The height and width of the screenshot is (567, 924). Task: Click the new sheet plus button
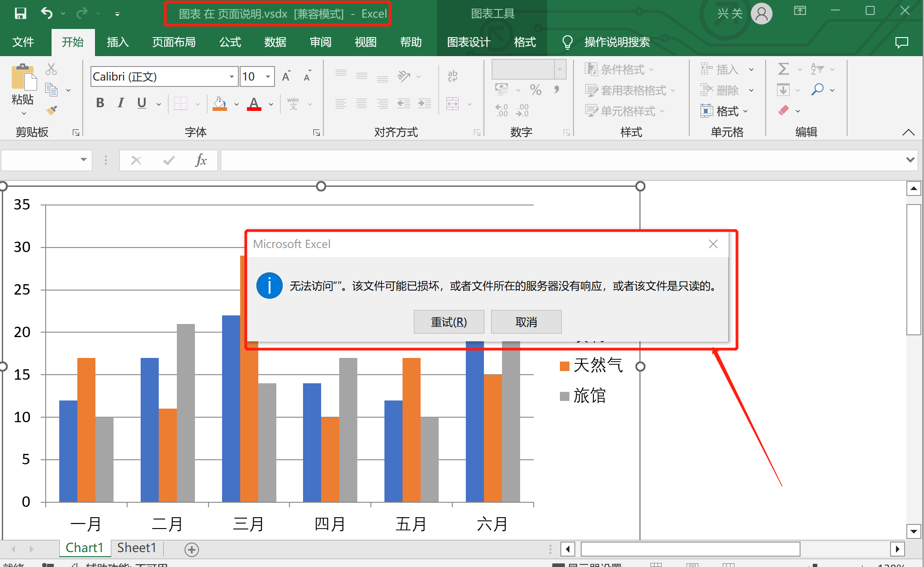[x=192, y=549]
